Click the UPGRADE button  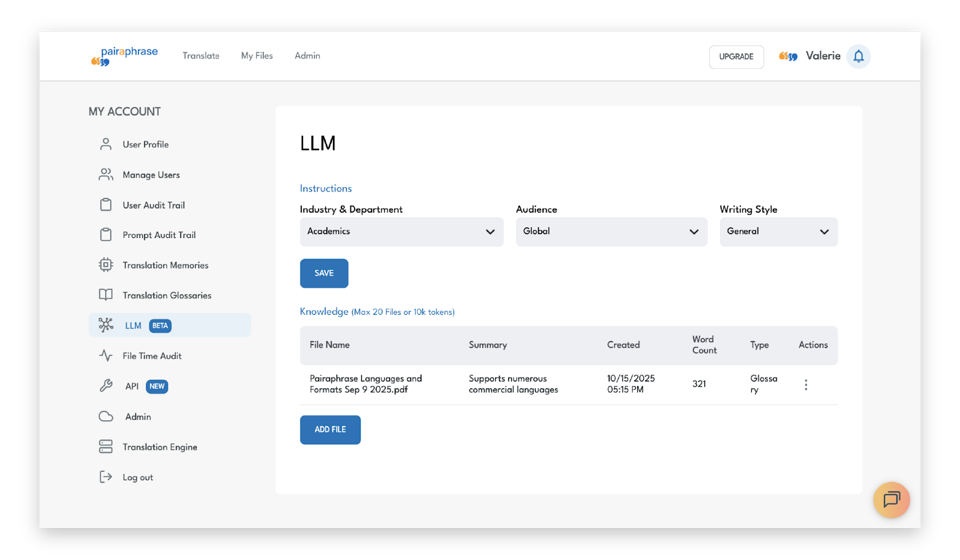pyautogui.click(x=736, y=57)
